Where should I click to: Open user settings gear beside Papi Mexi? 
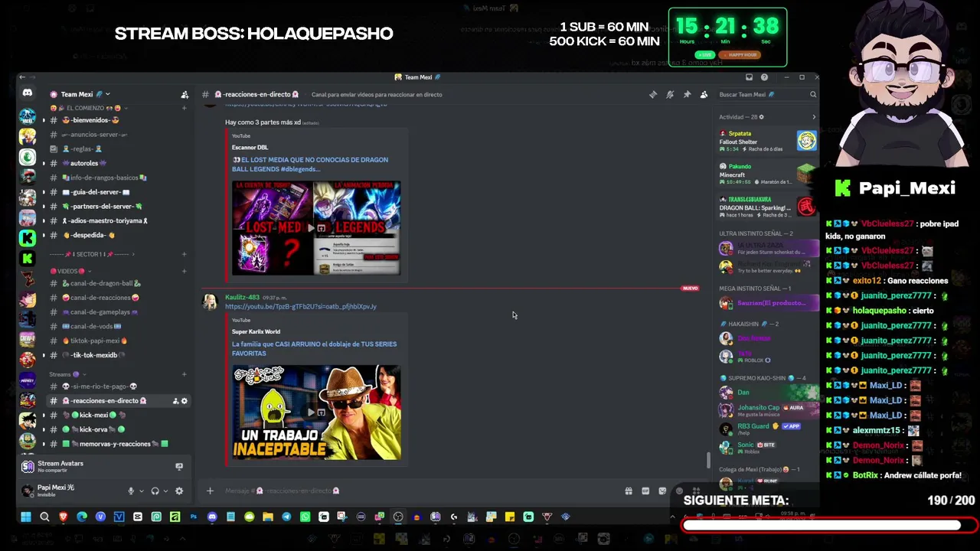click(x=179, y=491)
